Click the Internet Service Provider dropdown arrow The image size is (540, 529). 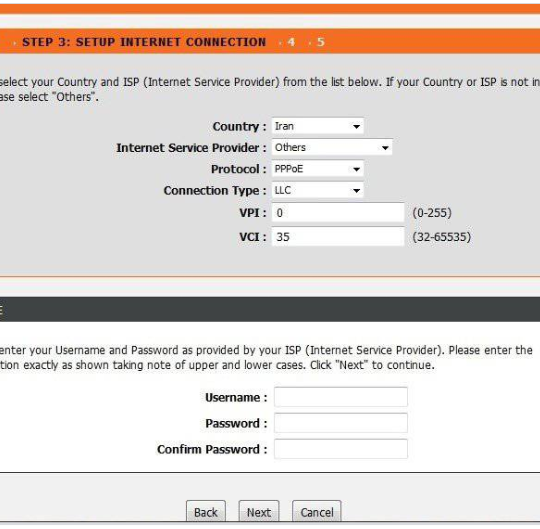tap(385, 148)
